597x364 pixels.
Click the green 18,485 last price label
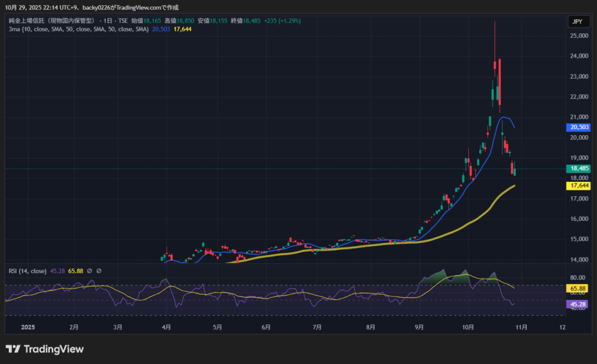point(578,168)
